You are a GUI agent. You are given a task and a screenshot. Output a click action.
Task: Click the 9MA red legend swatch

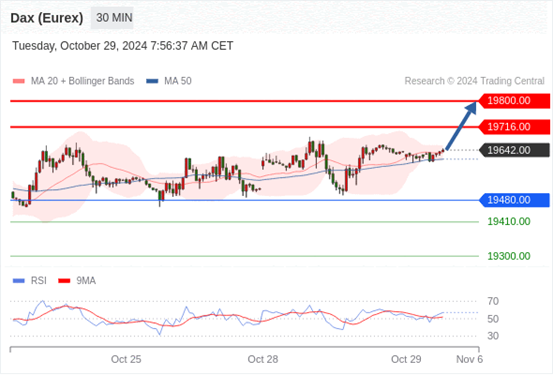pyautogui.click(x=64, y=281)
